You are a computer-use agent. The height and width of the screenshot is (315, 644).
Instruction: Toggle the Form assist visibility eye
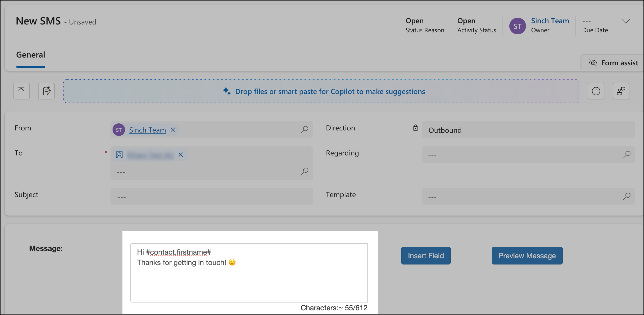[x=593, y=62]
